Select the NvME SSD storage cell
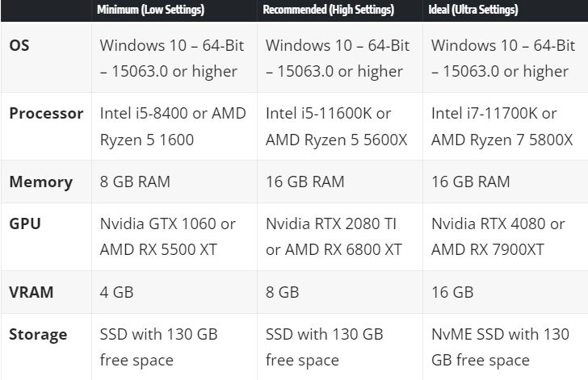 pos(500,347)
